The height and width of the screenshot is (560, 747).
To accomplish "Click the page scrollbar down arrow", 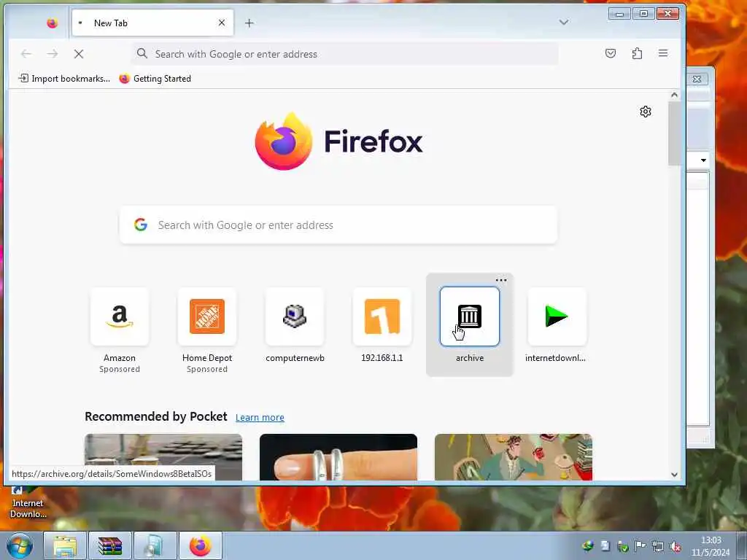I will [x=674, y=474].
